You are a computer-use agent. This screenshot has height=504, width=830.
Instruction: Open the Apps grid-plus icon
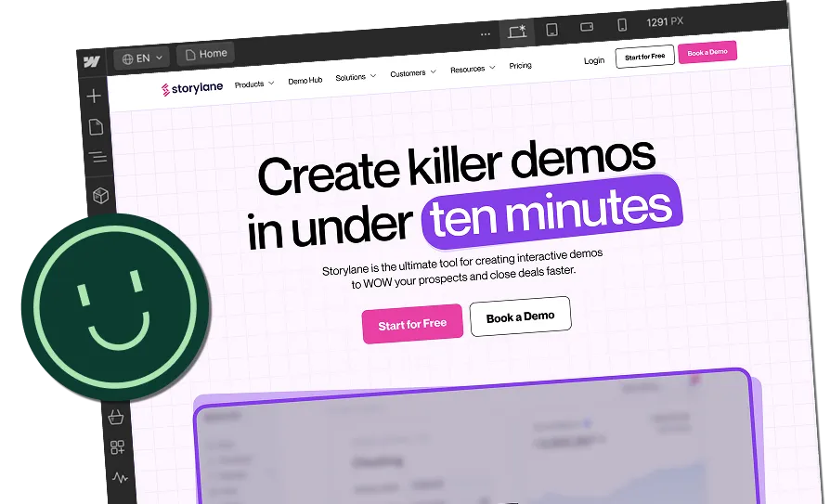[x=118, y=447]
